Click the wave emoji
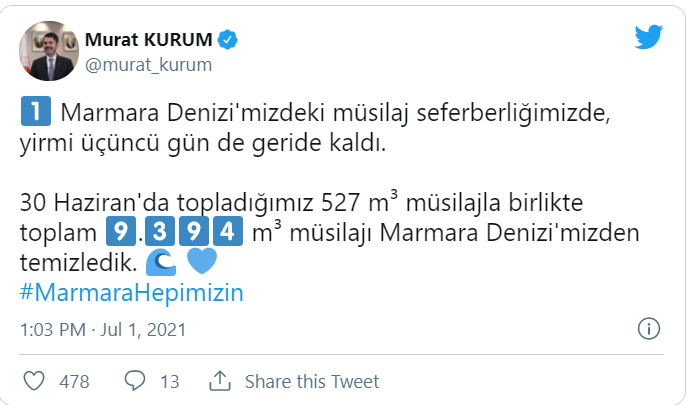 [162, 263]
